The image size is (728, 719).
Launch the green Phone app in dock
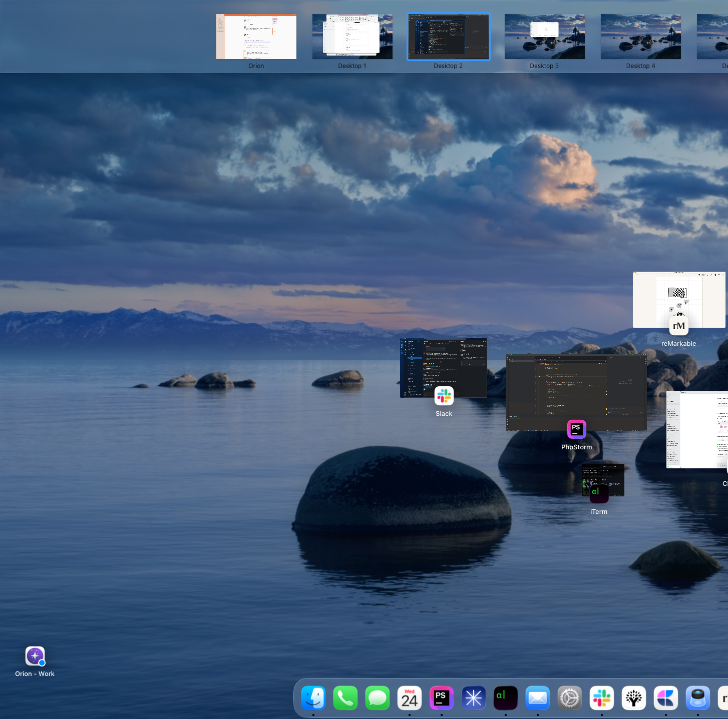tap(345, 698)
